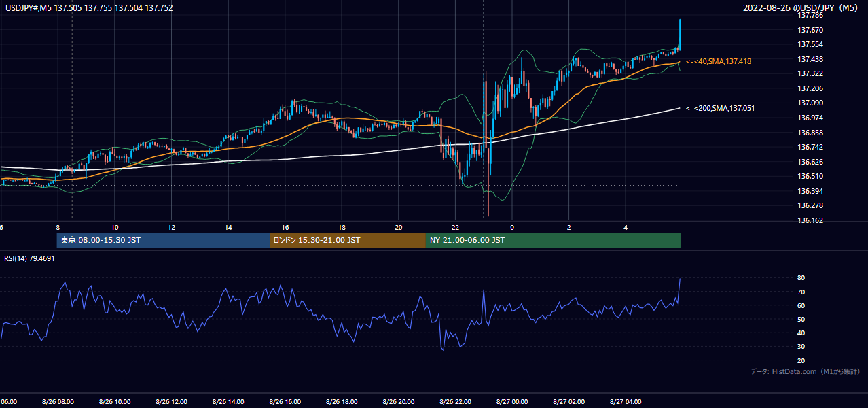
Task: Click the 8/26 22:00 bottom time label
Action: 455,402
